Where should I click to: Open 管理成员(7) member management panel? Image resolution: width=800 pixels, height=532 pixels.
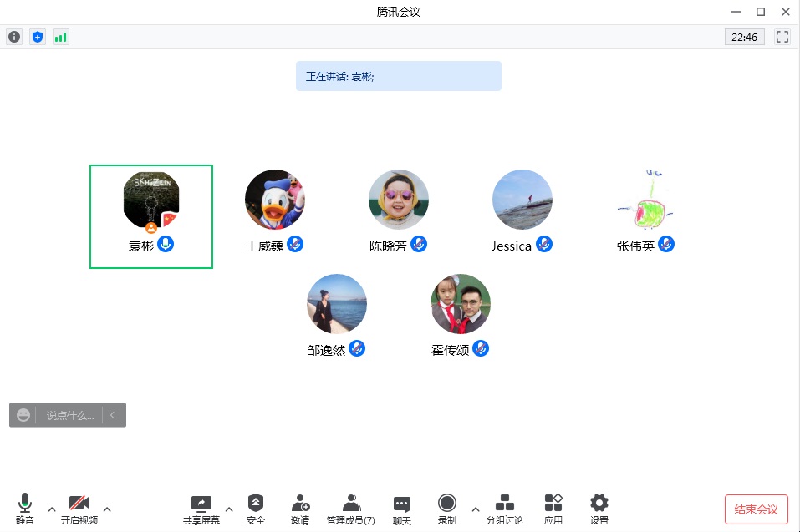coord(351,509)
